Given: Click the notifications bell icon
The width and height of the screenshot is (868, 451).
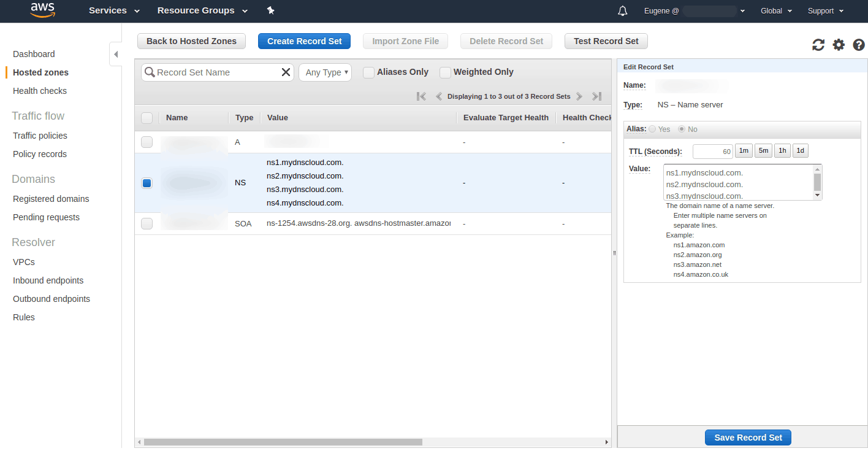Looking at the screenshot, I should point(622,10).
